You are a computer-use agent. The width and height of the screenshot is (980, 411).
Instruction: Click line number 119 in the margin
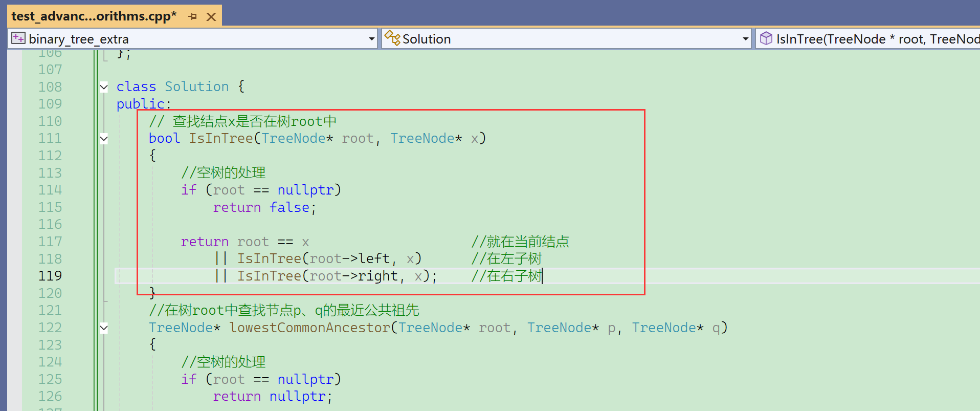[50, 276]
